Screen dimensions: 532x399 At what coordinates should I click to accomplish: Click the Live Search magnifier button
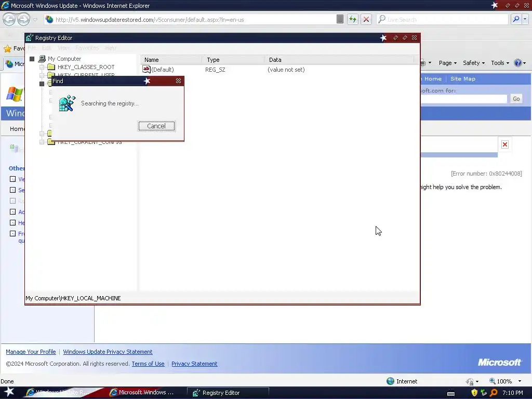516,19
